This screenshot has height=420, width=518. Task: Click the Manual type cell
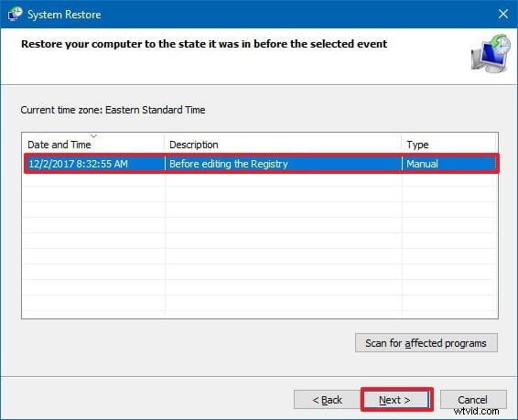422,164
